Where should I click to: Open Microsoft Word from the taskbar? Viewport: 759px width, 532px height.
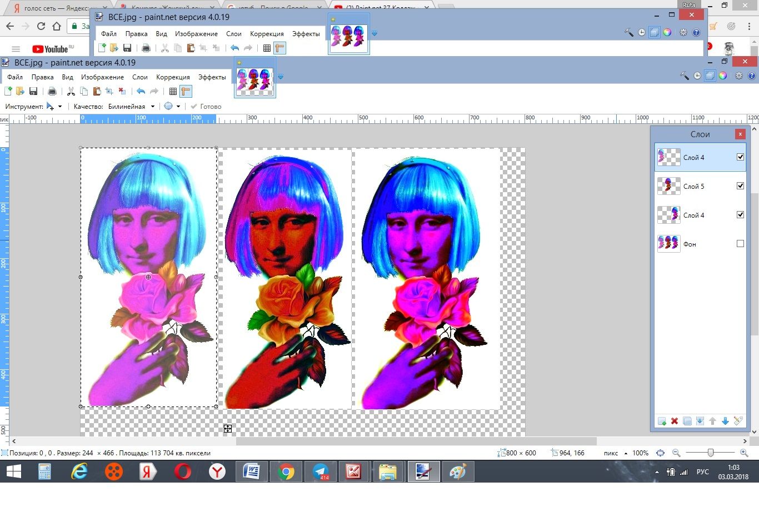pos(252,472)
